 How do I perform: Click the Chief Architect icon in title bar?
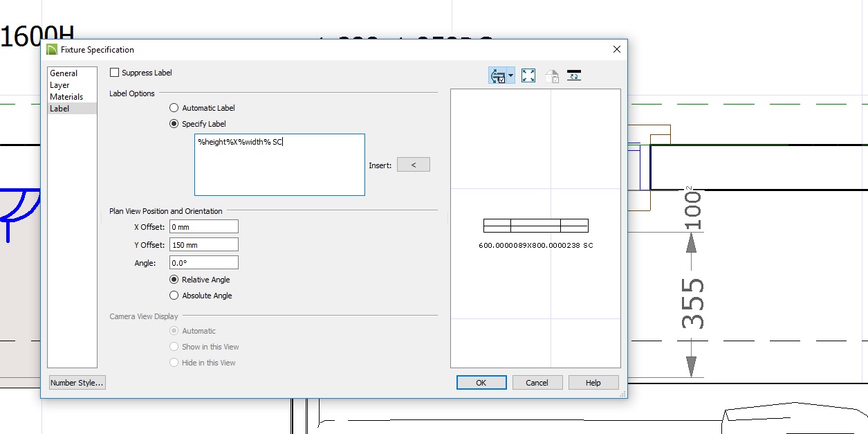pos(52,50)
